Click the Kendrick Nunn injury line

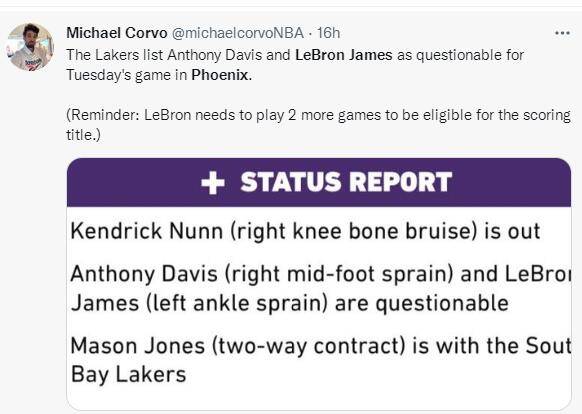[305, 231]
